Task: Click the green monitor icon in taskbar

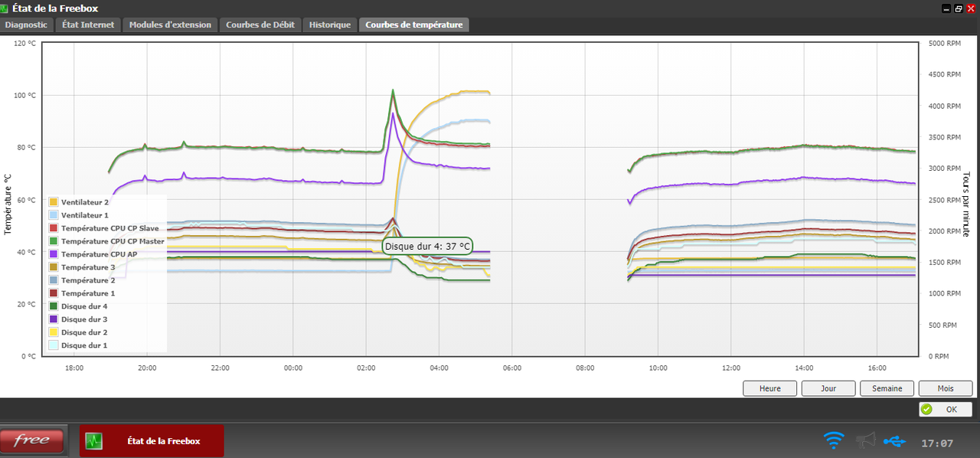Action: pos(94,441)
